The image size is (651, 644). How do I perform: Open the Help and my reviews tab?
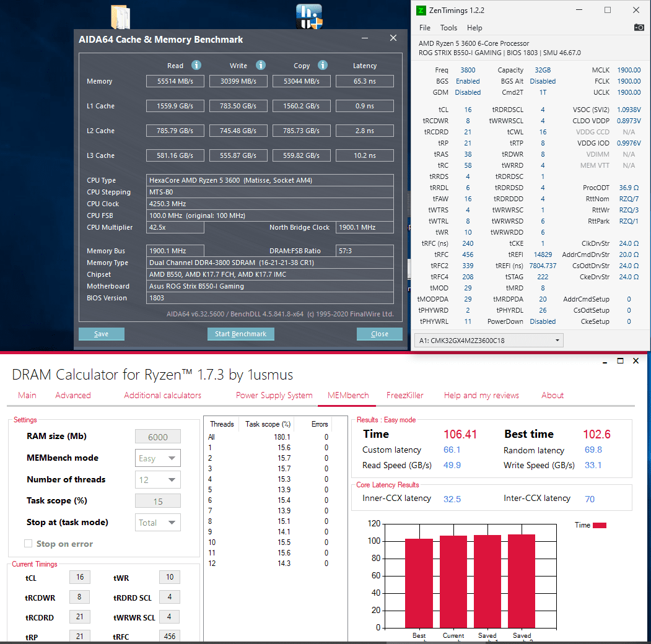pyautogui.click(x=481, y=396)
